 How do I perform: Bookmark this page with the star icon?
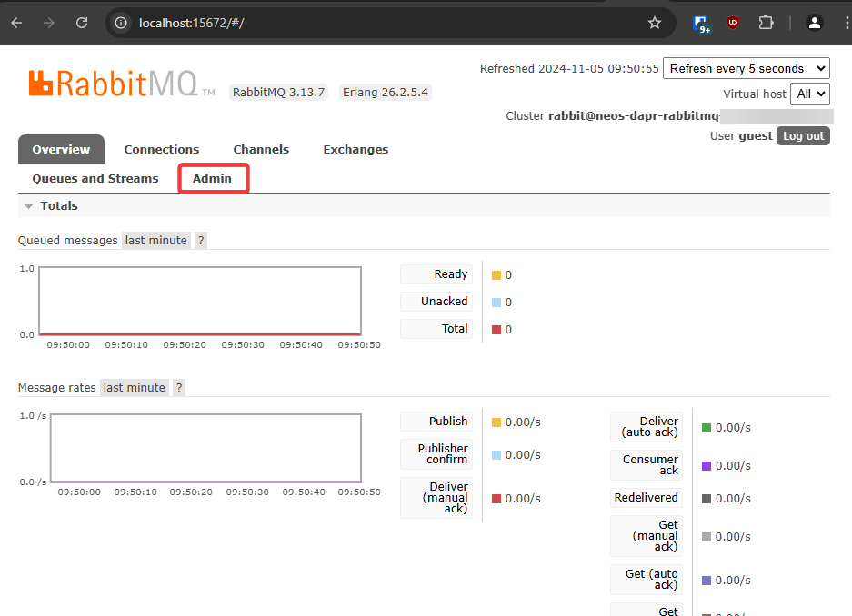point(654,23)
